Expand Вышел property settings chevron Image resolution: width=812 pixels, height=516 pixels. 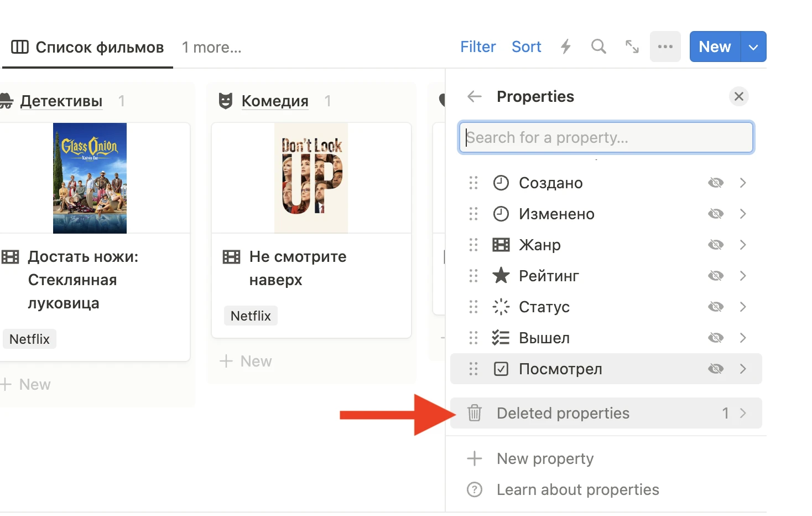click(743, 338)
